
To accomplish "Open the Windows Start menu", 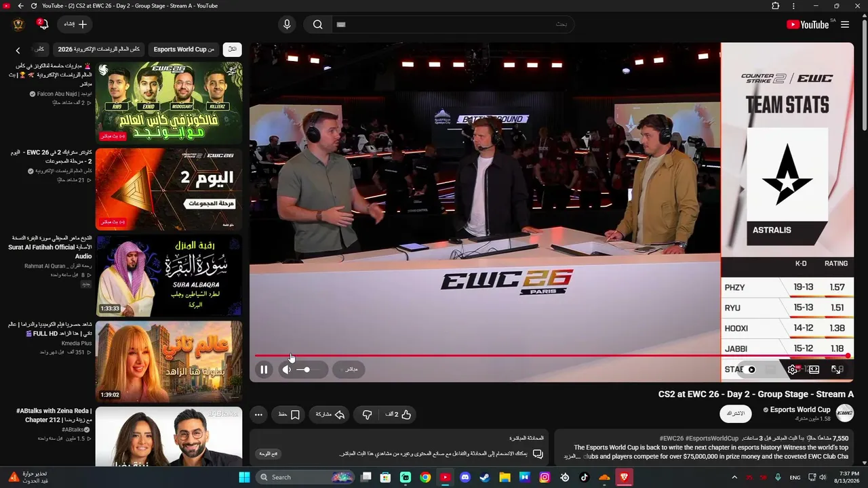I will click(244, 477).
